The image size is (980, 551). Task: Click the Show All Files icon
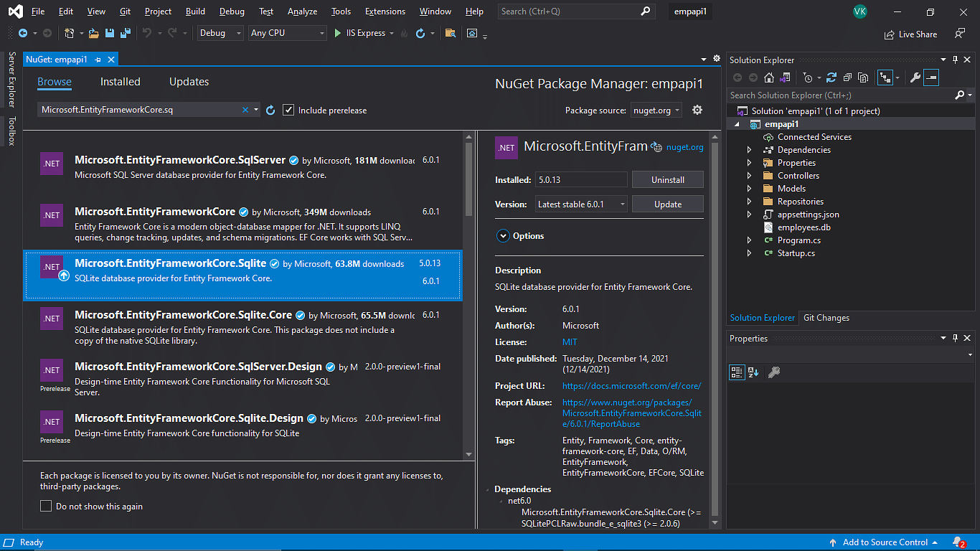pyautogui.click(x=863, y=77)
